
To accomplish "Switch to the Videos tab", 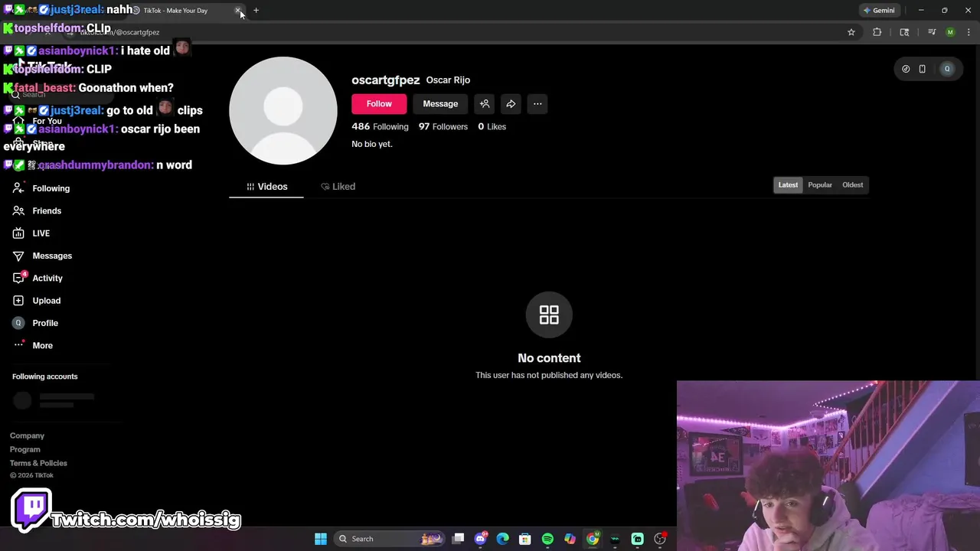I will pos(266,187).
